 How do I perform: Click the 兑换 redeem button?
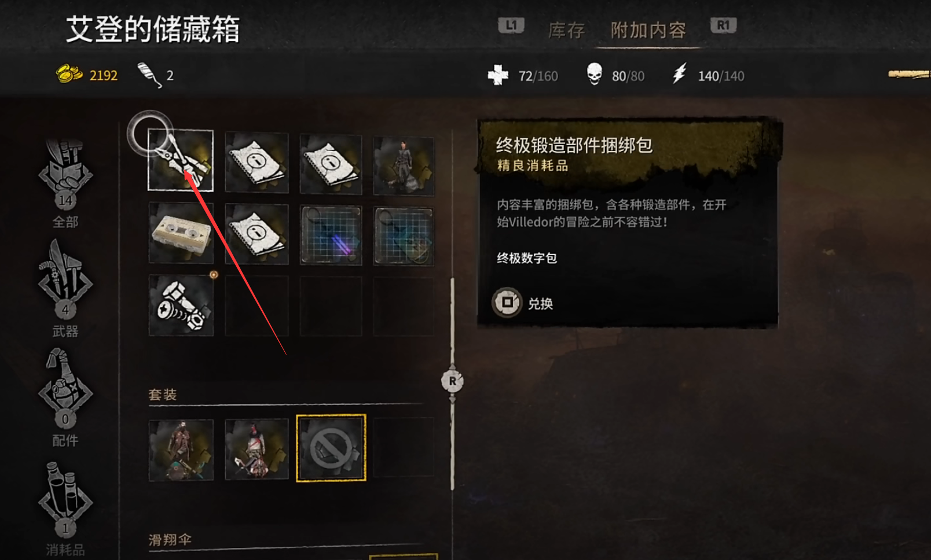pos(523,303)
